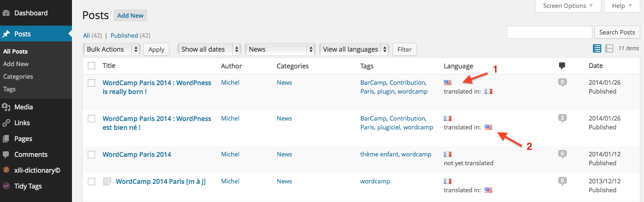Open the Bulk Actions dropdown

click(111, 49)
